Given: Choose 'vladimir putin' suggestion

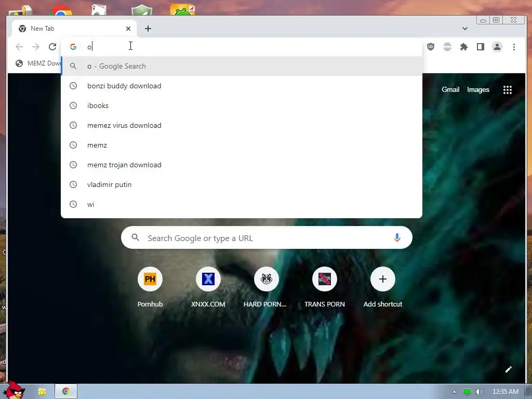Looking at the screenshot, I should (242, 184).
